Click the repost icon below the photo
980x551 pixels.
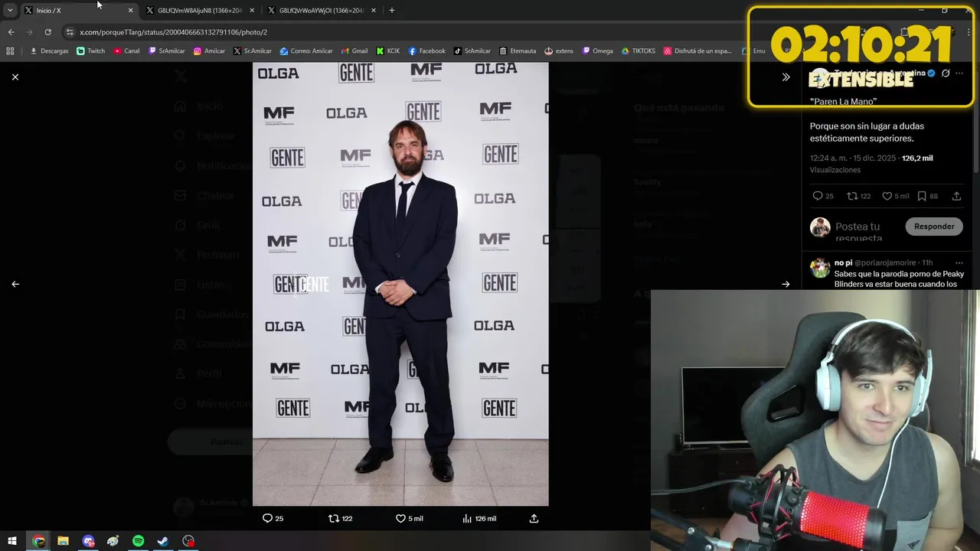(333, 518)
